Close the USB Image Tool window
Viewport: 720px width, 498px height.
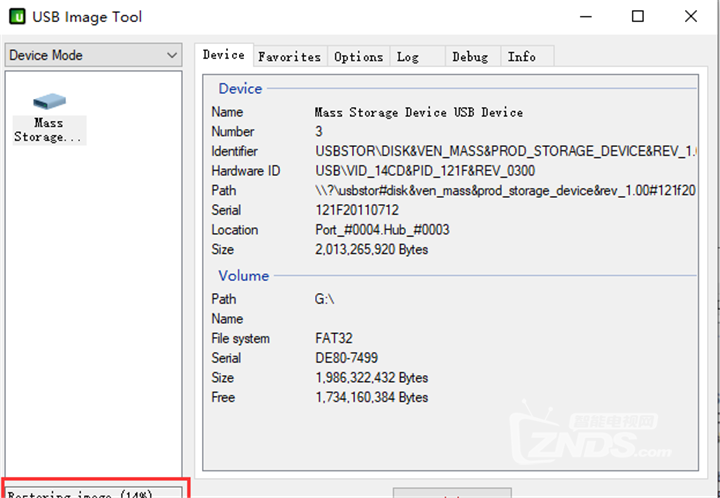691,17
